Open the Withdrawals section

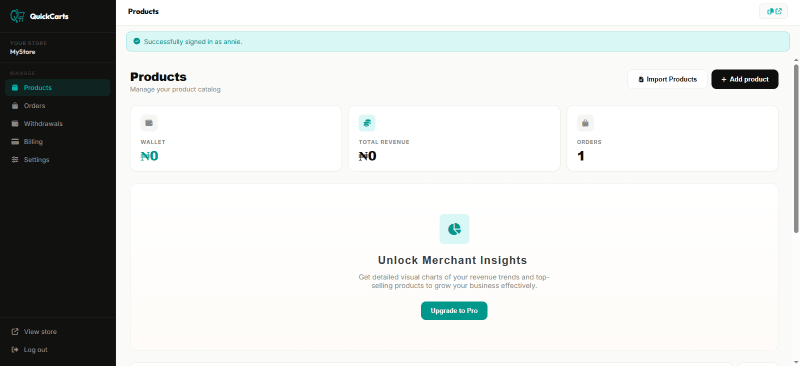(58, 124)
